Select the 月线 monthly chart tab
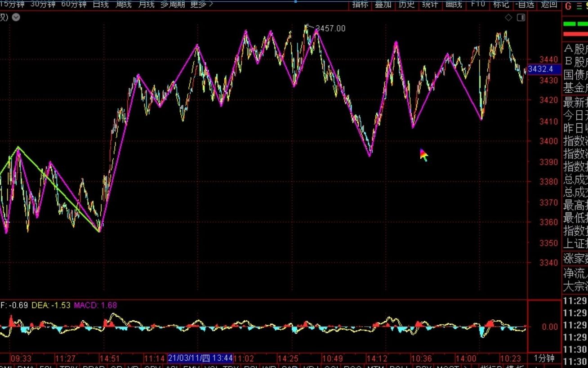This screenshot has width=588, height=368. click(x=146, y=4)
